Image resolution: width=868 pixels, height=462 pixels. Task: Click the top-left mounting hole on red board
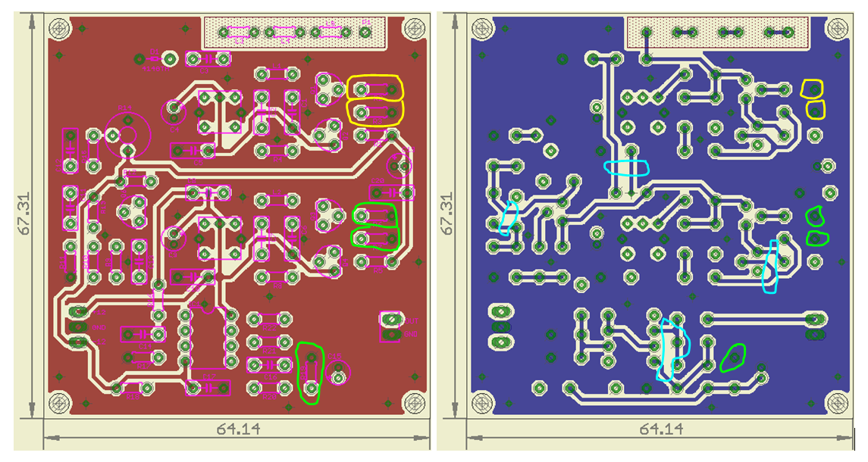[x=61, y=29]
